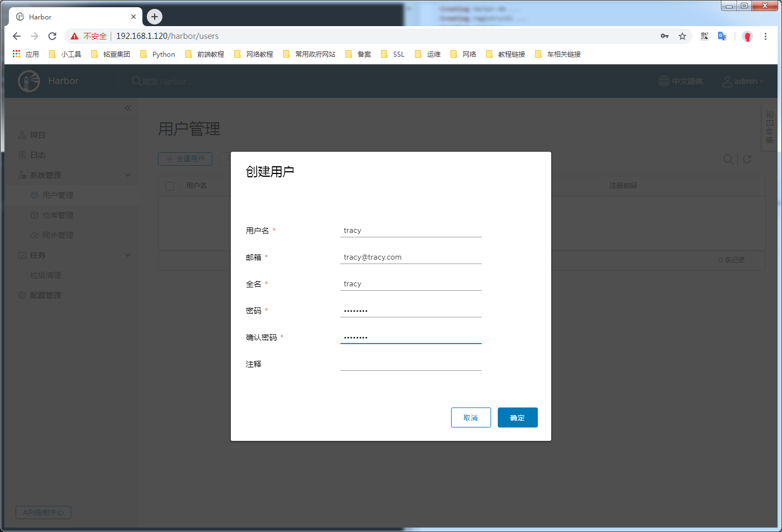This screenshot has width=782, height=532.
Task: Open the 事件日志 side tab
Action: 770,127
